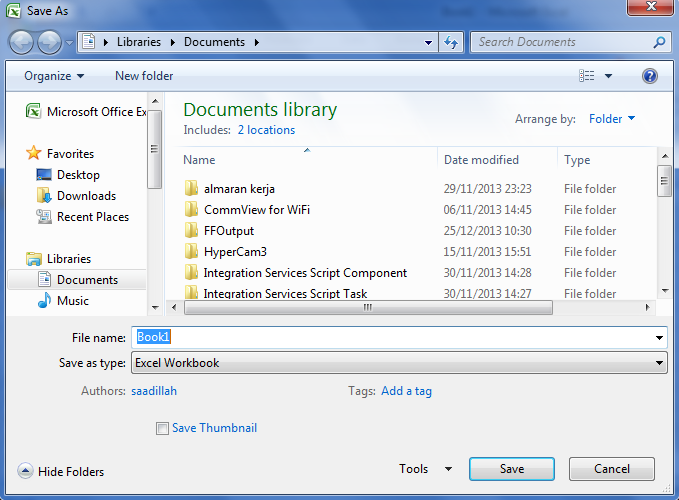The width and height of the screenshot is (679, 500).
Task: Click author name saadillah
Action: coord(154,391)
